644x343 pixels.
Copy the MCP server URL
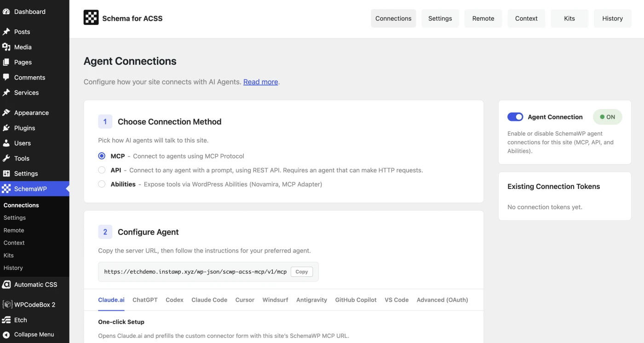[x=302, y=272]
